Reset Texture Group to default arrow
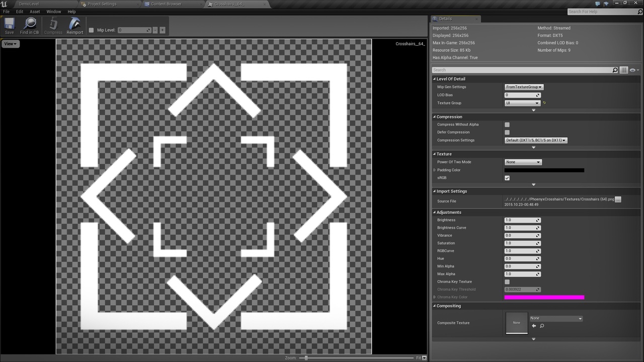Screen dimensions: 644x362 point(544,103)
